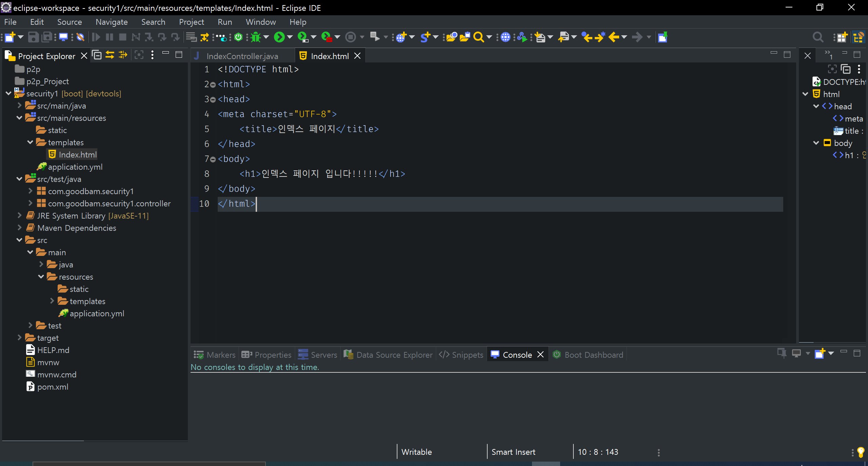Toggle Link with Editor in Project Explorer

tap(110, 55)
